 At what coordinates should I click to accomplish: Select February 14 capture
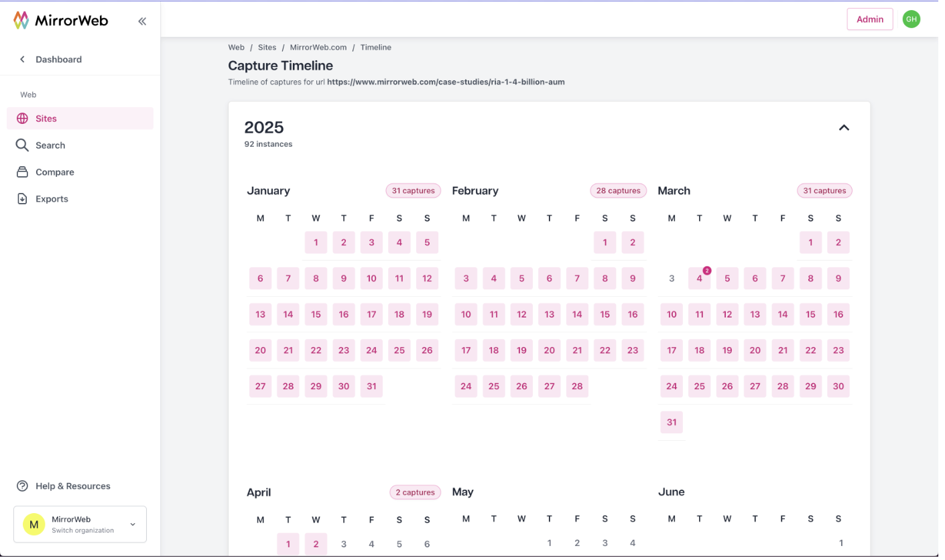(x=577, y=314)
